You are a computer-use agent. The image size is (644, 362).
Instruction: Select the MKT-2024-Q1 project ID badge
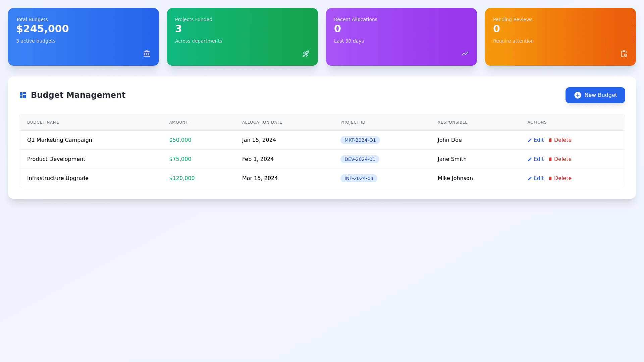[x=360, y=140]
